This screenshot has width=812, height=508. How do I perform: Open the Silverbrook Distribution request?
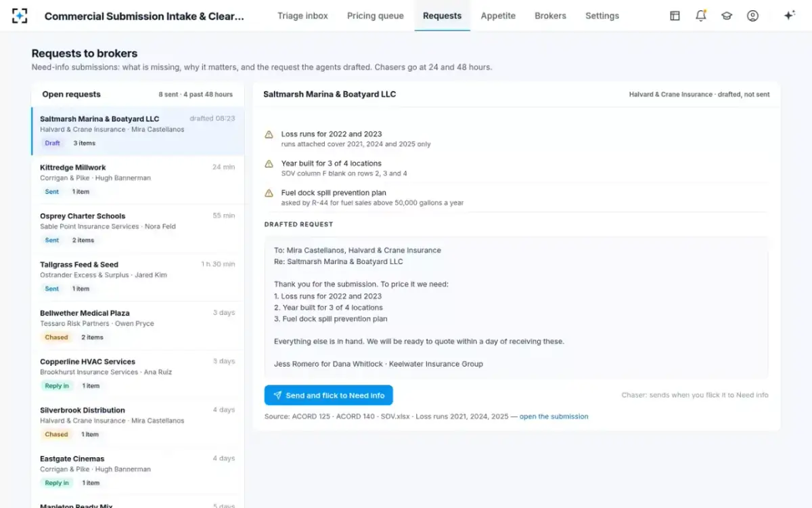pos(138,423)
